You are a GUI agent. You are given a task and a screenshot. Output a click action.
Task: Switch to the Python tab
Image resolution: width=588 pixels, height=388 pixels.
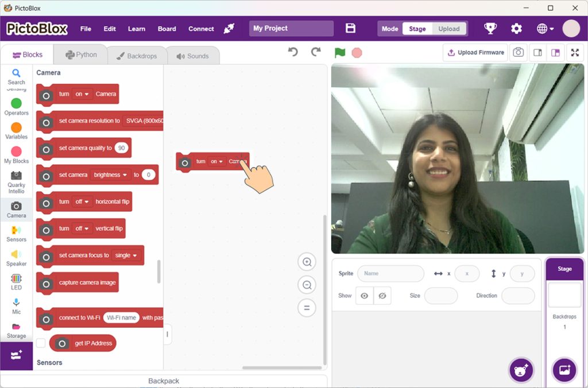click(80, 55)
